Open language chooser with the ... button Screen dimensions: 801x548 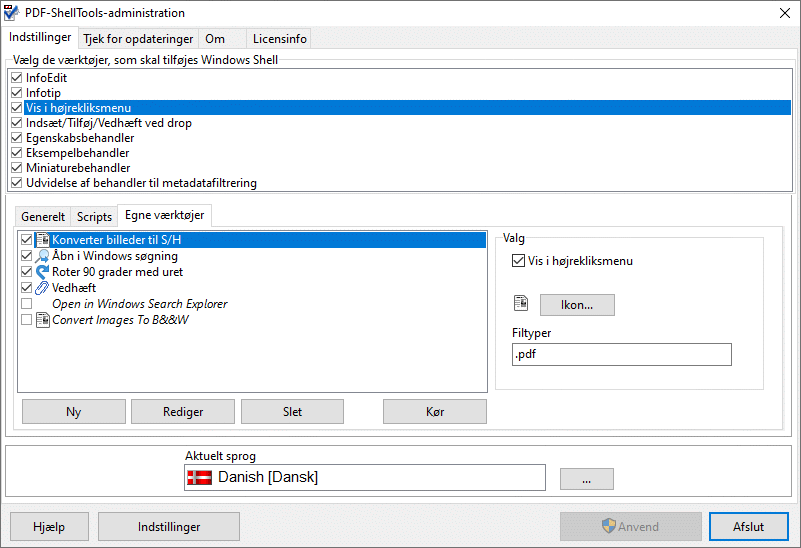586,479
